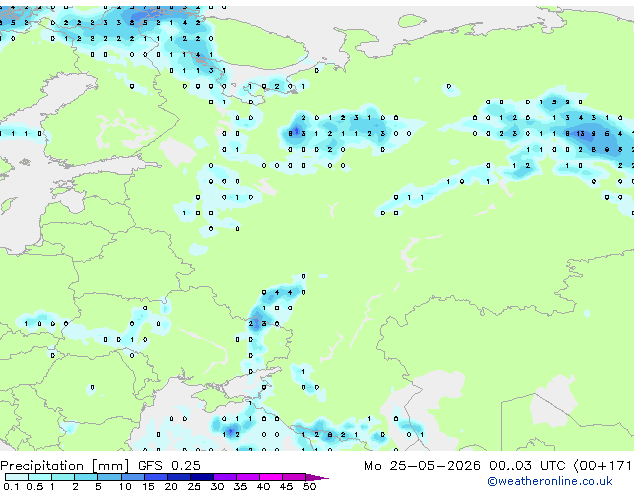The image size is (634, 490).
Task: Click the '(00+171' forecast offset text
Action: click(602, 466)
